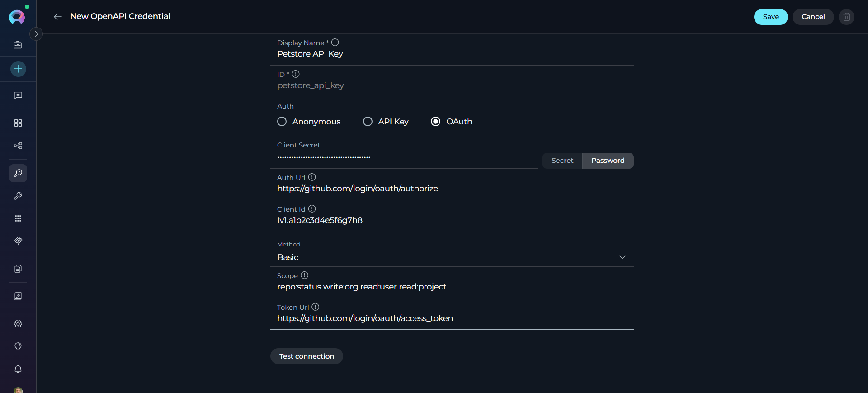Expand the sidebar with the chevron arrow
The width and height of the screenshot is (868, 393).
coord(36,34)
